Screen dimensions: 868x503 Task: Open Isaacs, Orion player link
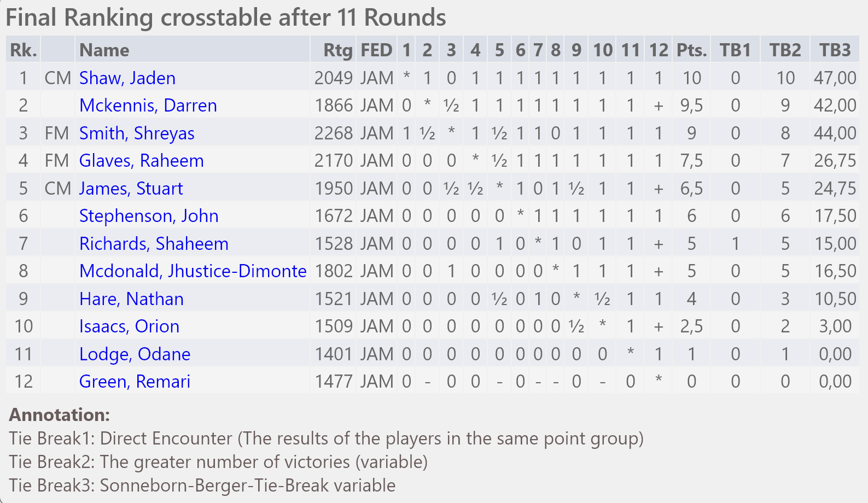pos(129,326)
